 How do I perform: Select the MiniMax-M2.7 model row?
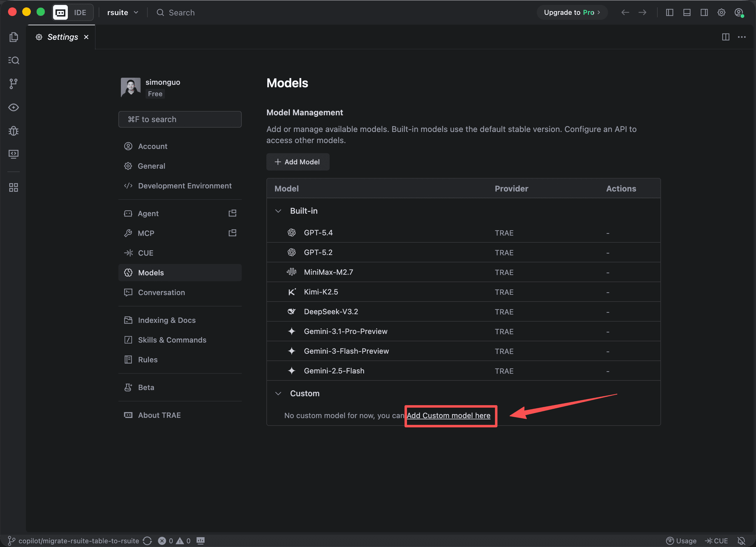(x=463, y=272)
